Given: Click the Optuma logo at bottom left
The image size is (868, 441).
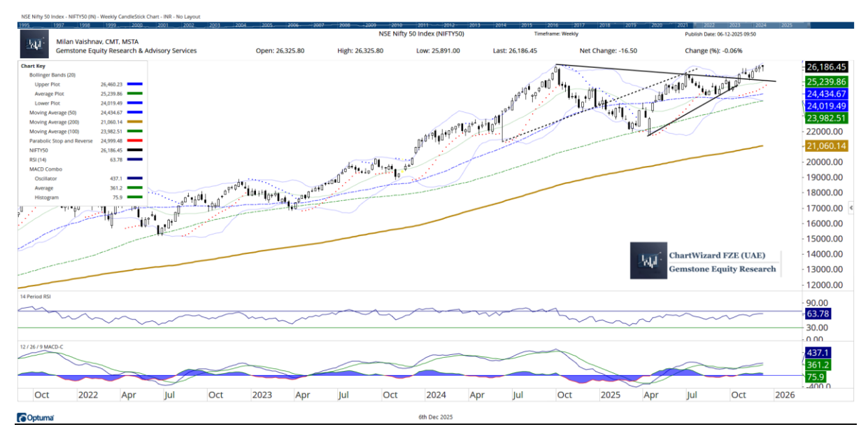Looking at the screenshot, I should pyautogui.click(x=36, y=418).
